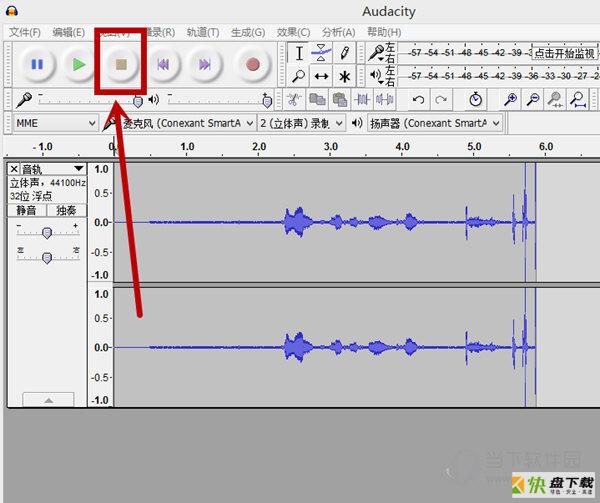Start recording with the red Record button
The image size is (600, 503).
[253, 64]
